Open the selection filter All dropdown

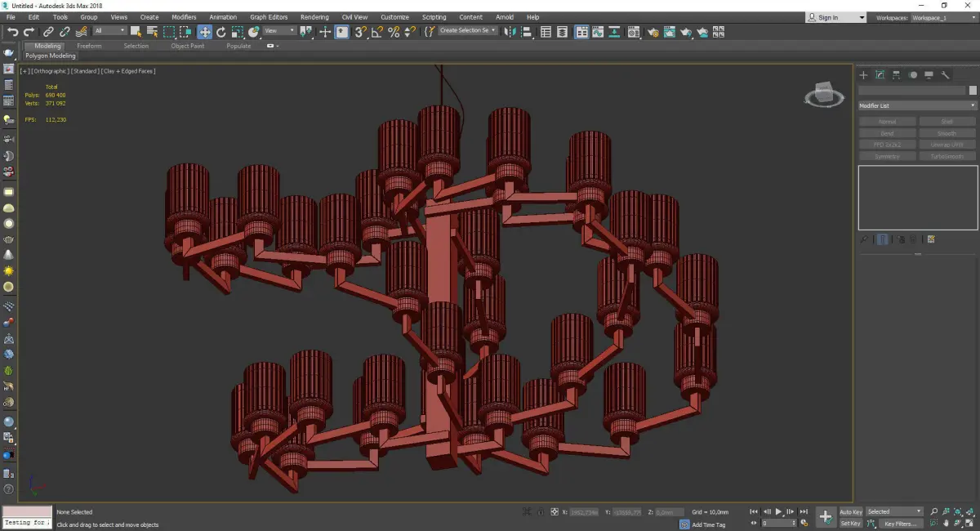109,31
